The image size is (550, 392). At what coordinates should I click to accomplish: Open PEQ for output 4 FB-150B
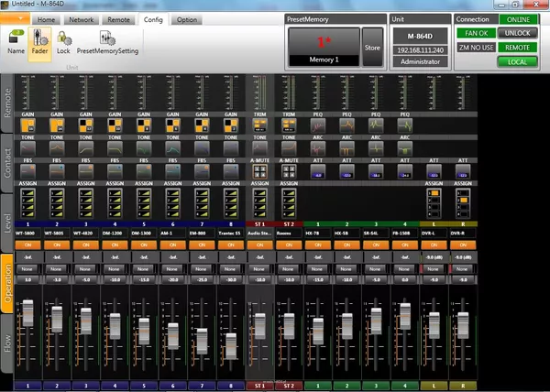coord(405,125)
